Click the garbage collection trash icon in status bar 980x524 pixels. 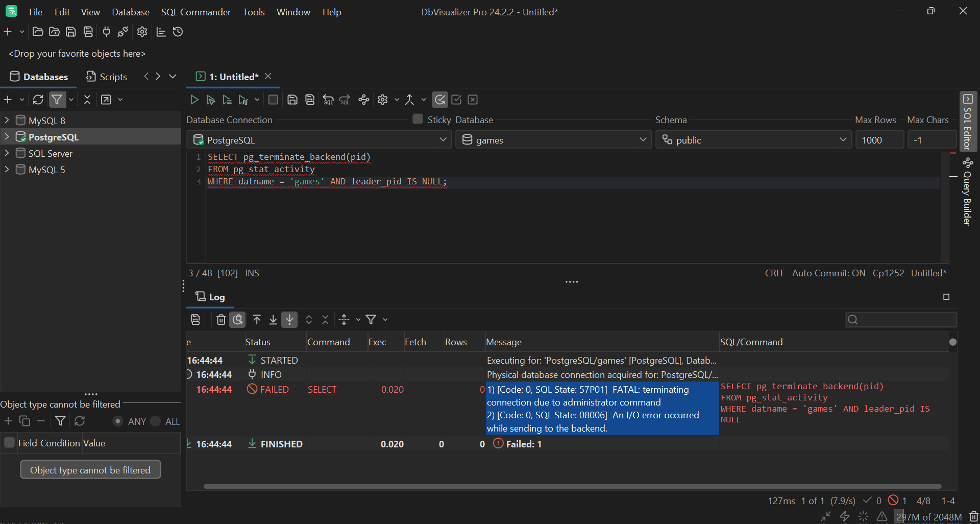(x=973, y=517)
